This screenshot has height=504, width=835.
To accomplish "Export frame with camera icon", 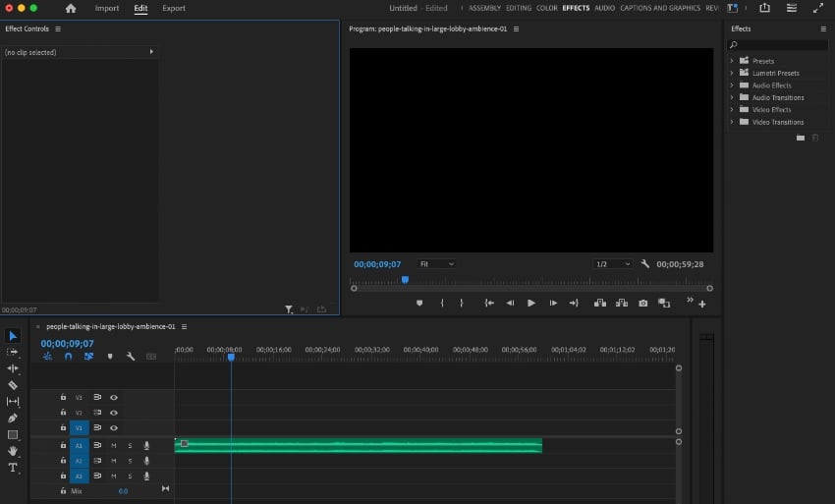I will point(643,304).
